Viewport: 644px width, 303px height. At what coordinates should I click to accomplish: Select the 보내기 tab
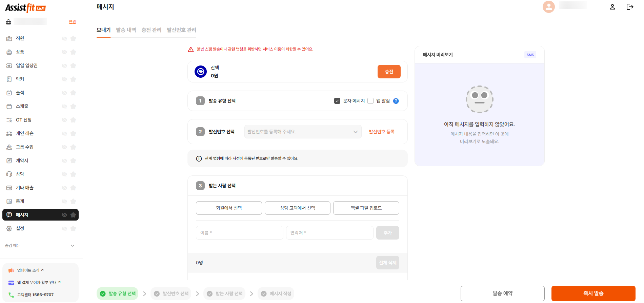pos(104,30)
